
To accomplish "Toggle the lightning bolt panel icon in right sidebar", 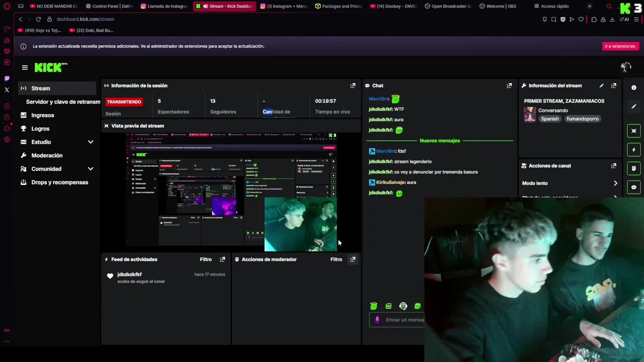I will (x=634, y=150).
